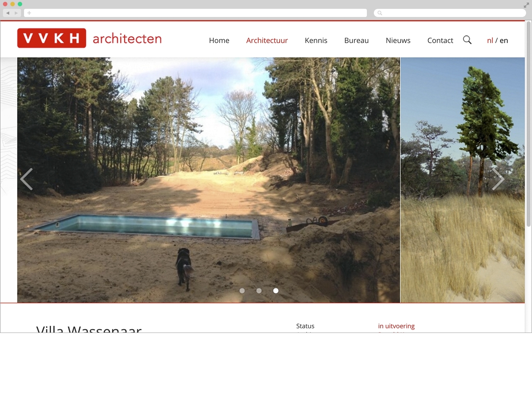Open the Bureau page

pos(356,41)
